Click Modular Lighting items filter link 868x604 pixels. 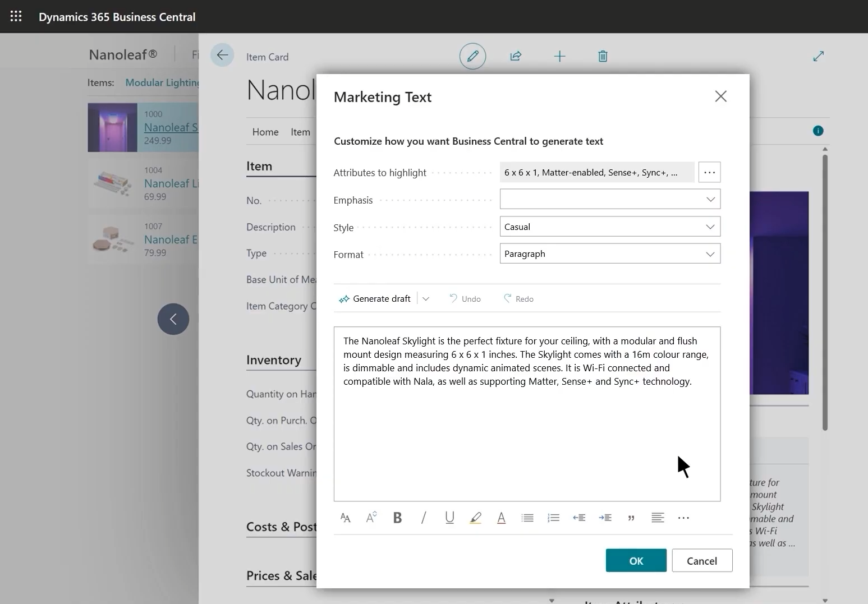(162, 82)
